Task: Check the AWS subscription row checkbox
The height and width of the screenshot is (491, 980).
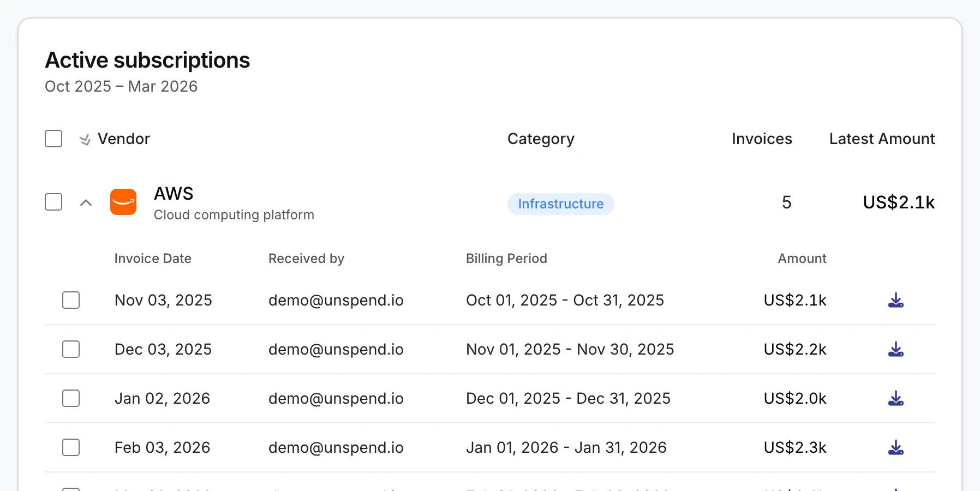Action: tap(53, 202)
